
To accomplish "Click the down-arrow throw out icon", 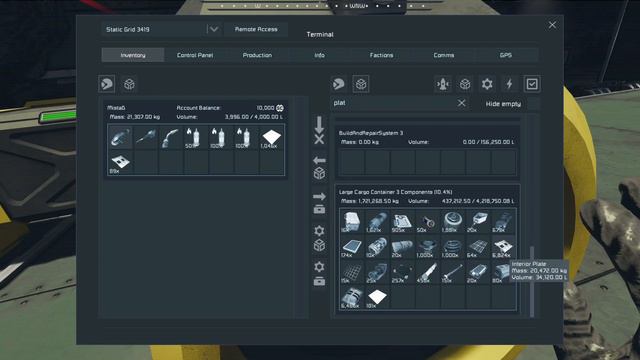I will (x=319, y=130).
